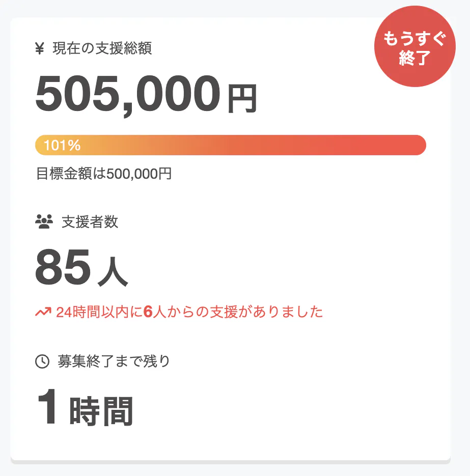This screenshot has width=470, height=476.
Task: Click the 101% label on the progress bar
Action: tap(62, 146)
